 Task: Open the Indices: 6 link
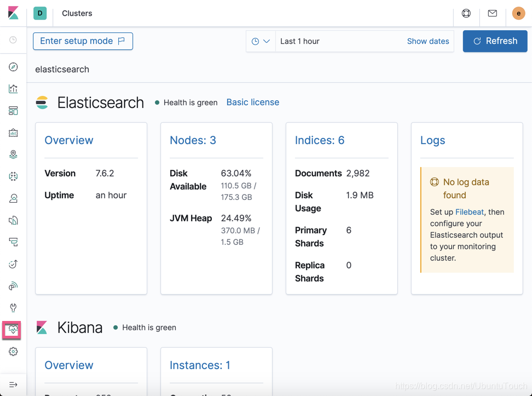(x=320, y=140)
